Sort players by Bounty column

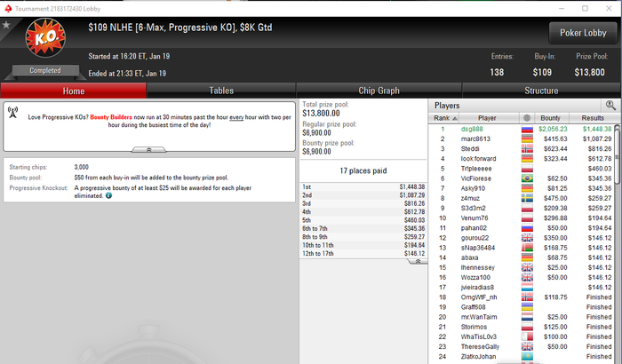pyautogui.click(x=552, y=118)
